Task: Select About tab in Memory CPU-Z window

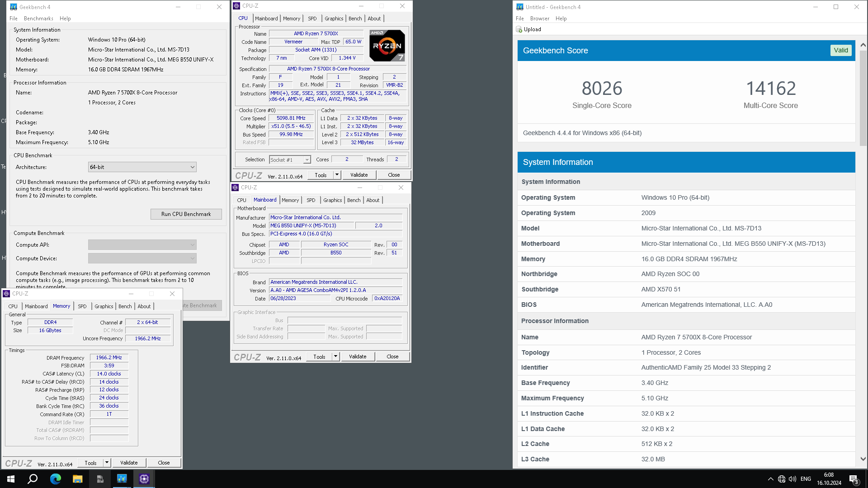Action: [x=144, y=306]
